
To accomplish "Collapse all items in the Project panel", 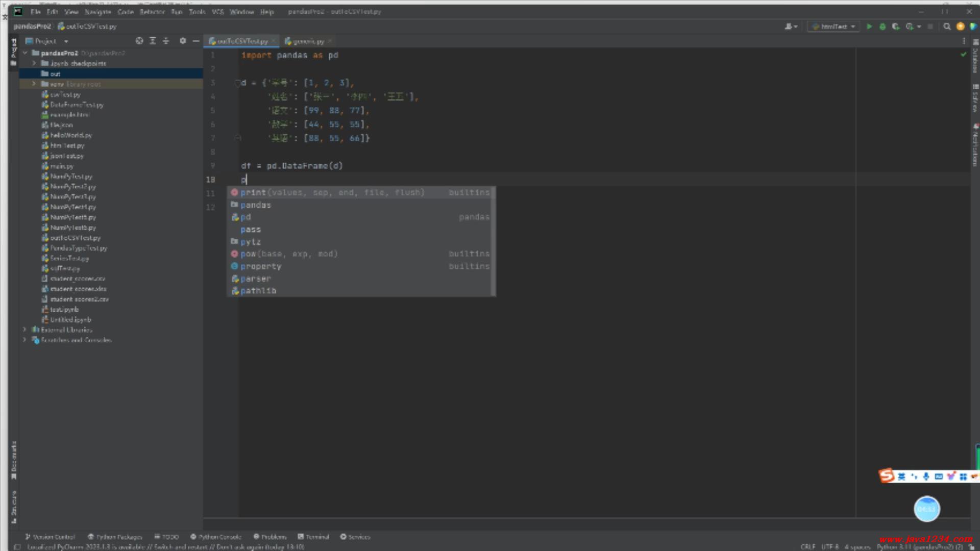I will point(166,41).
